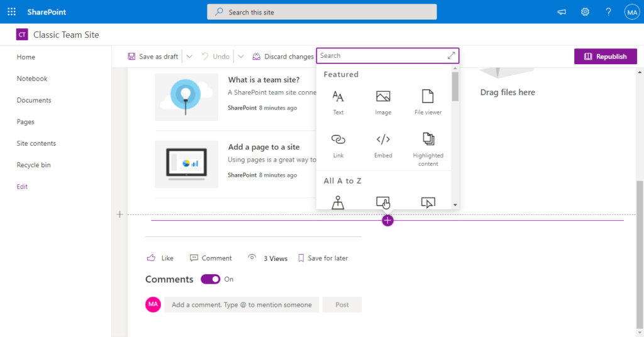Open the Save as draft dropdown arrow
Image resolution: width=644 pixels, height=337 pixels.
[x=189, y=56]
